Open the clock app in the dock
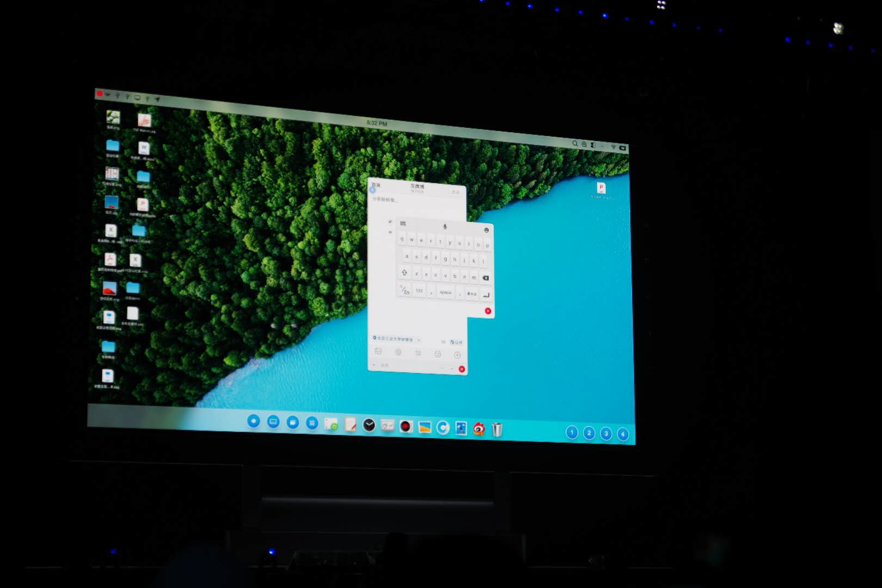The height and width of the screenshot is (588, 882). 369,425
